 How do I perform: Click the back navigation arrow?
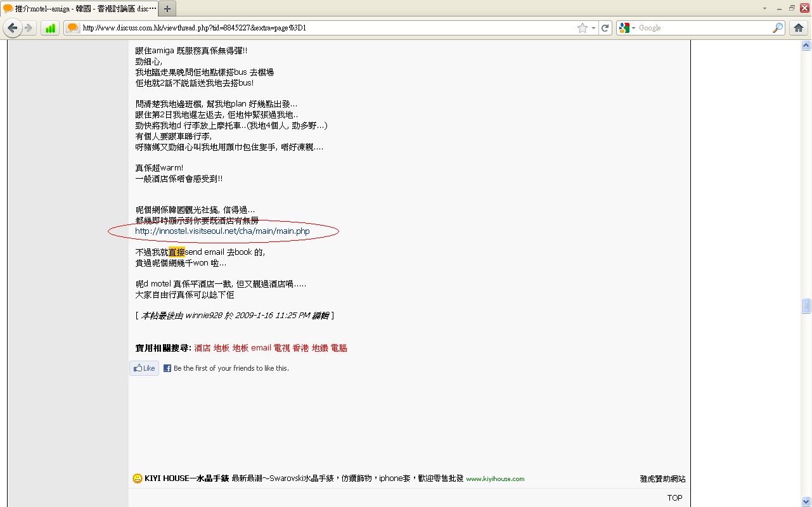click(x=13, y=27)
